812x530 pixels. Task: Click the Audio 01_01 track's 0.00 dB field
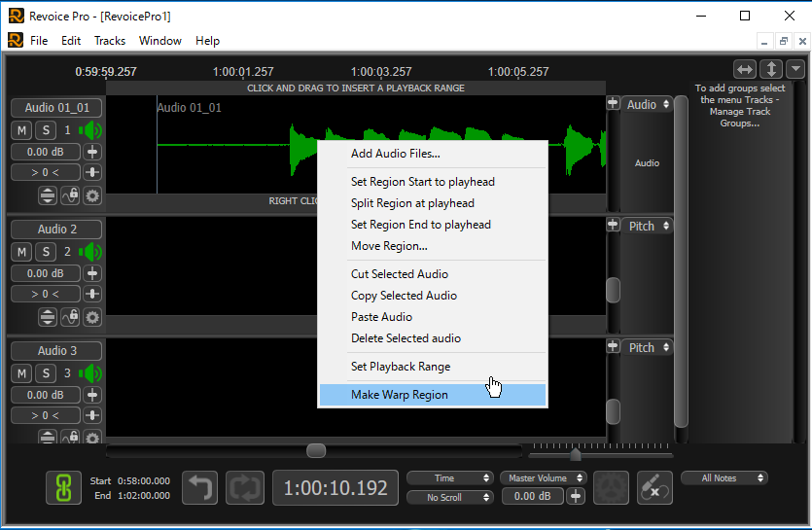point(46,152)
